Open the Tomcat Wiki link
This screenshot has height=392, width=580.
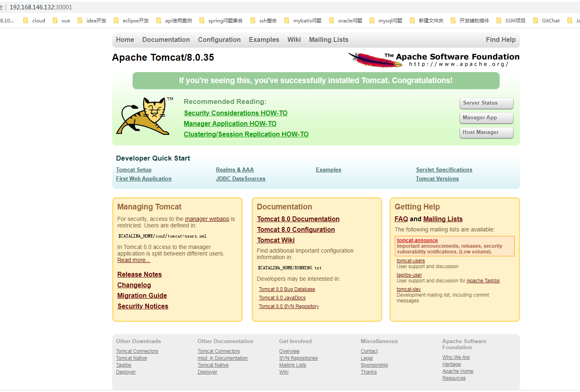tap(276, 240)
